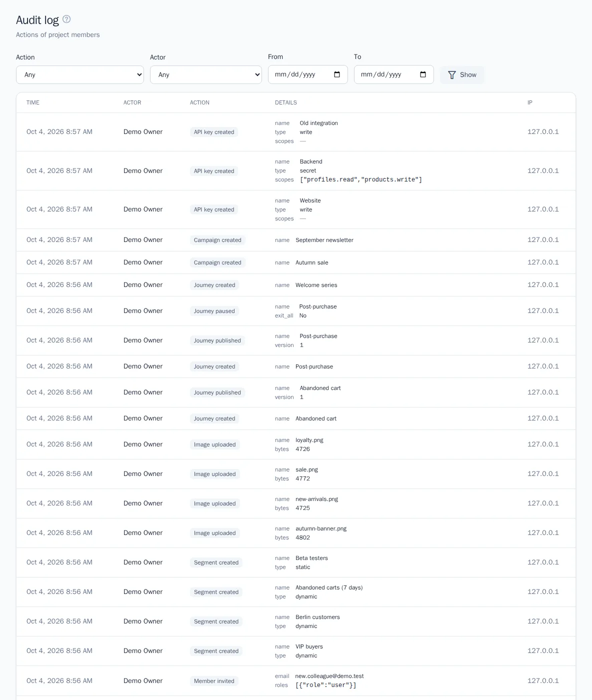Screen dimensions: 592x700
Task: Click the 'September newsletter' campaign name
Action: coord(324,240)
